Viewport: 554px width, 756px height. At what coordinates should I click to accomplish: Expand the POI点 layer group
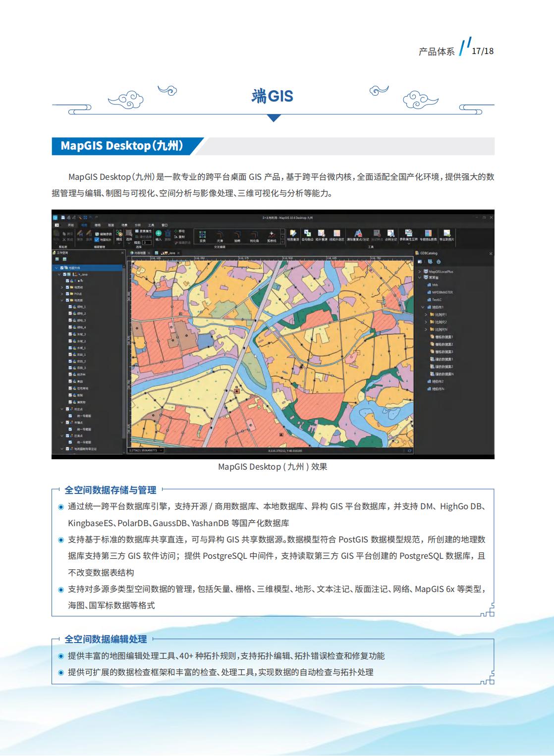[62, 294]
